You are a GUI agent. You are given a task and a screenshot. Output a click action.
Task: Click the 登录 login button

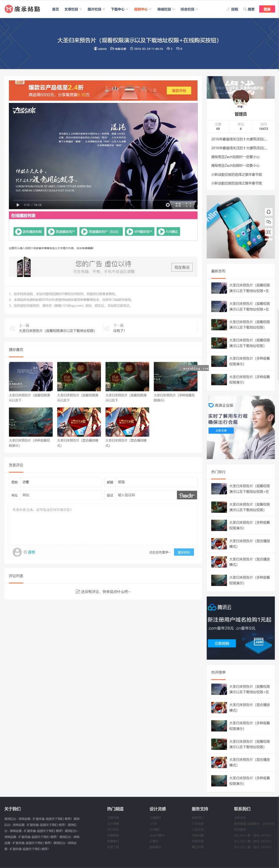(x=267, y=9)
